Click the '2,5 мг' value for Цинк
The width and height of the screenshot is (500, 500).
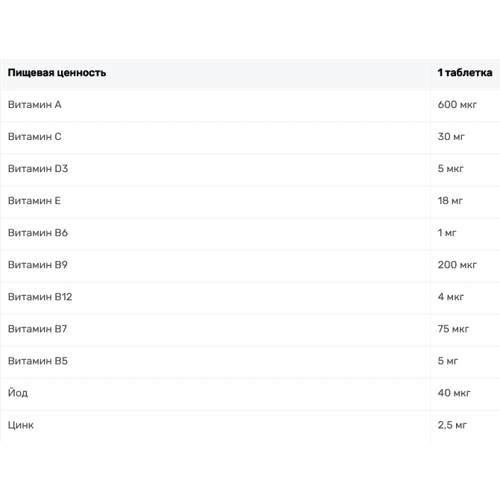[x=452, y=425]
